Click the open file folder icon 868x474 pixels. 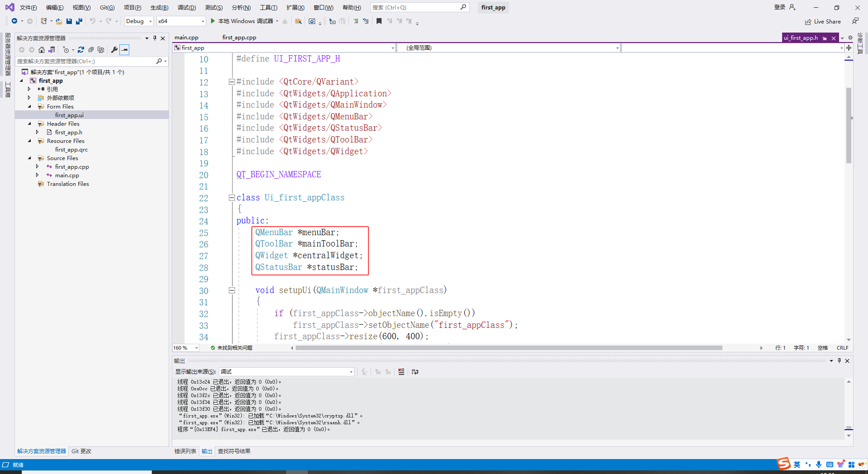coord(59,21)
